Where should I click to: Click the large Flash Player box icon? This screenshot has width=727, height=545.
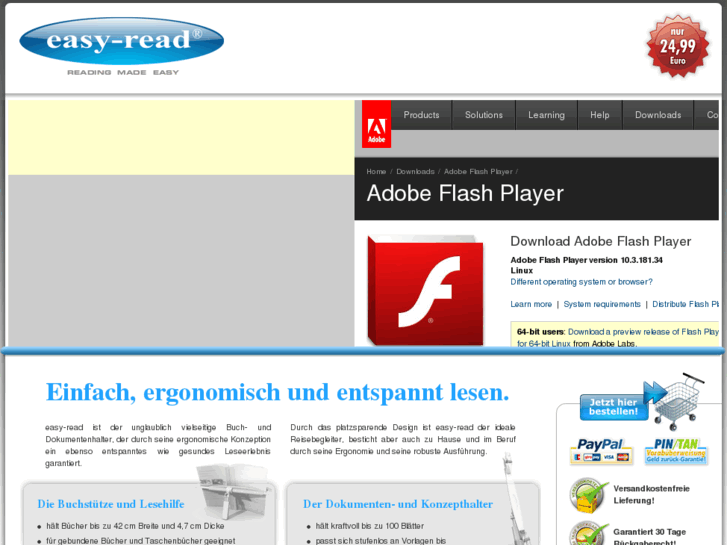pos(425,290)
